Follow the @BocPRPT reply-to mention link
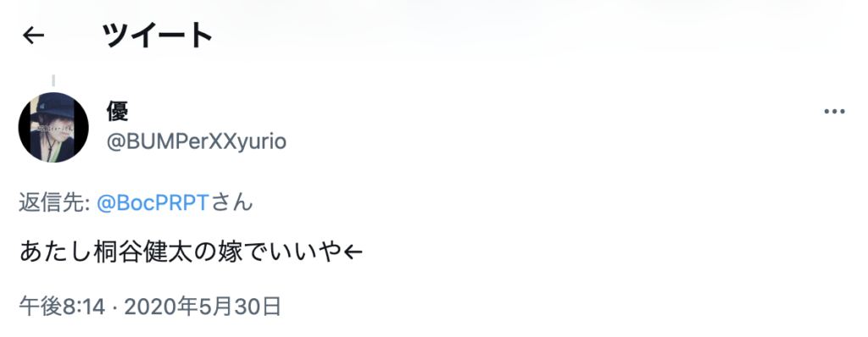868x337 pixels. 153,203
